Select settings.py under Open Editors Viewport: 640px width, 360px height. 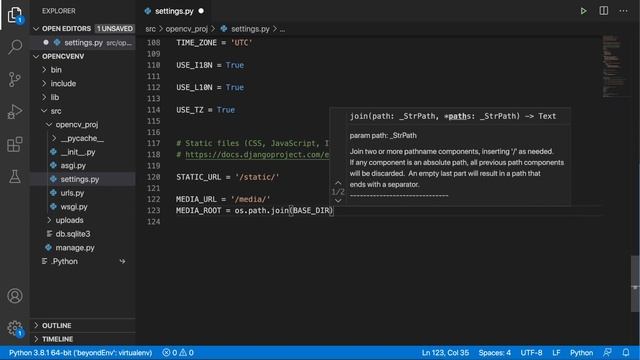pyautogui.click(x=82, y=42)
